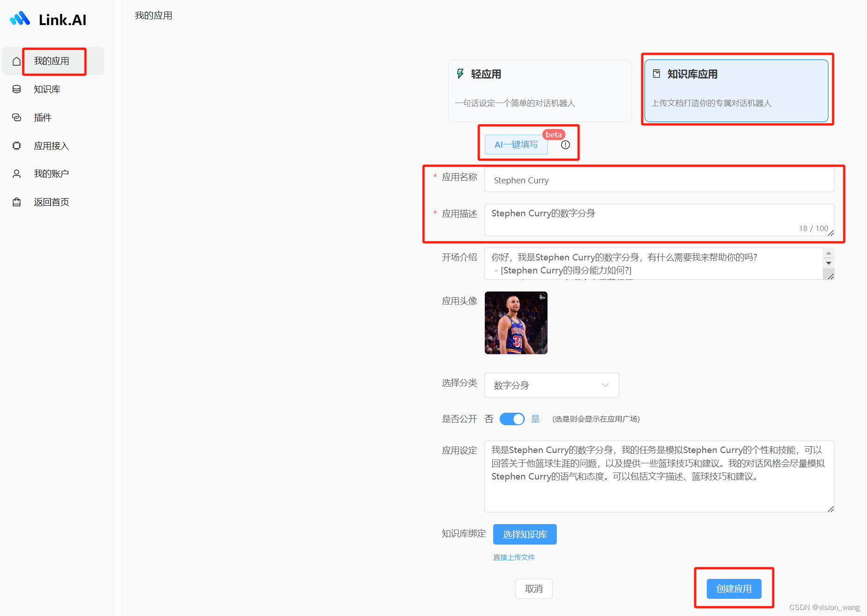This screenshot has width=867, height=616.
Task: Click the 创建应用 button
Action: tap(734, 589)
